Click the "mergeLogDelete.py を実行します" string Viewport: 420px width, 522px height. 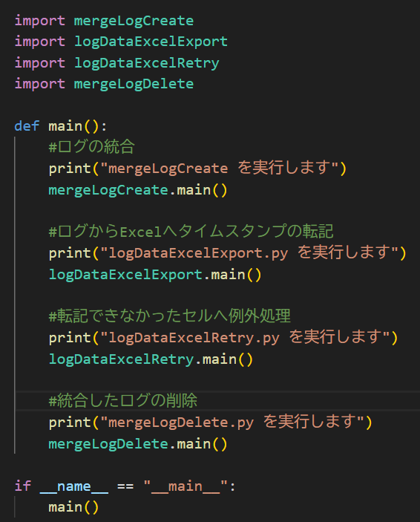tap(232, 422)
